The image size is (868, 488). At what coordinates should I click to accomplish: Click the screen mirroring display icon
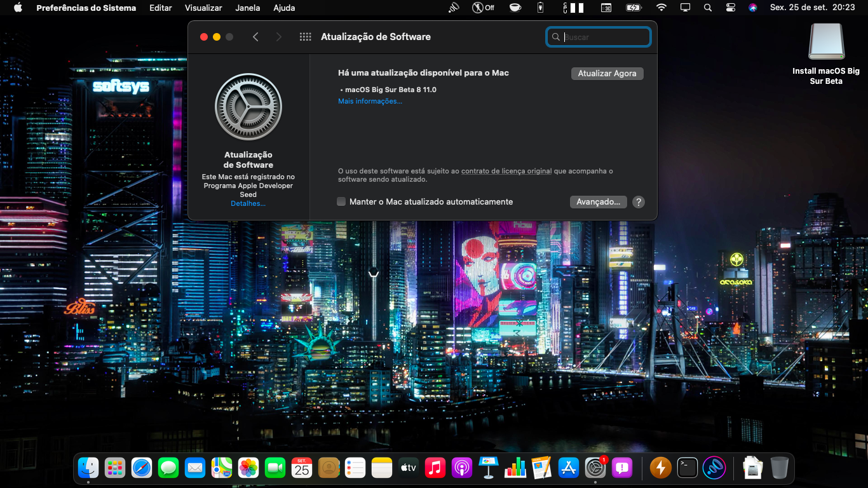[x=685, y=8]
